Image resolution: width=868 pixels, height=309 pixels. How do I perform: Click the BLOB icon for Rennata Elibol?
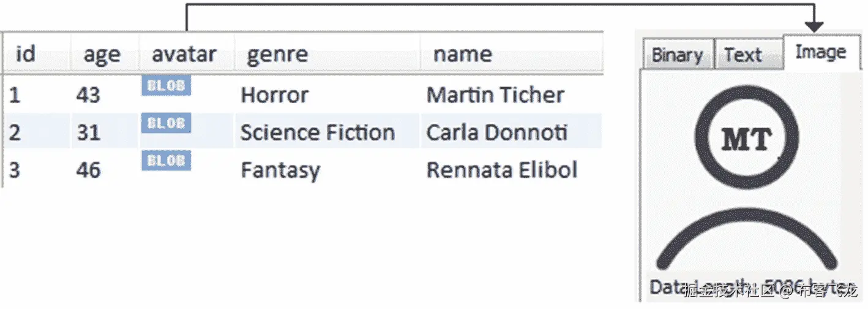click(x=166, y=161)
